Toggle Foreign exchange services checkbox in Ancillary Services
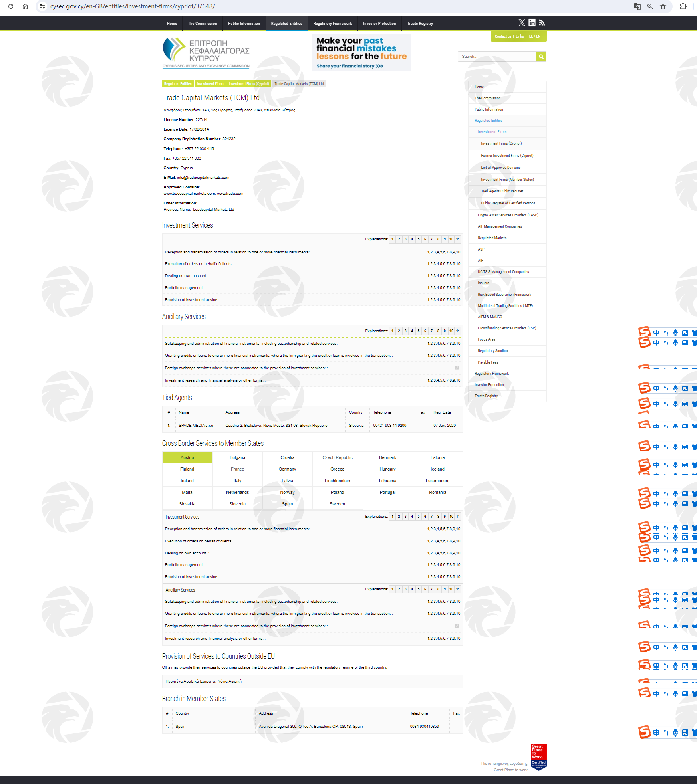The width and height of the screenshot is (697, 784). (x=457, y=368)
